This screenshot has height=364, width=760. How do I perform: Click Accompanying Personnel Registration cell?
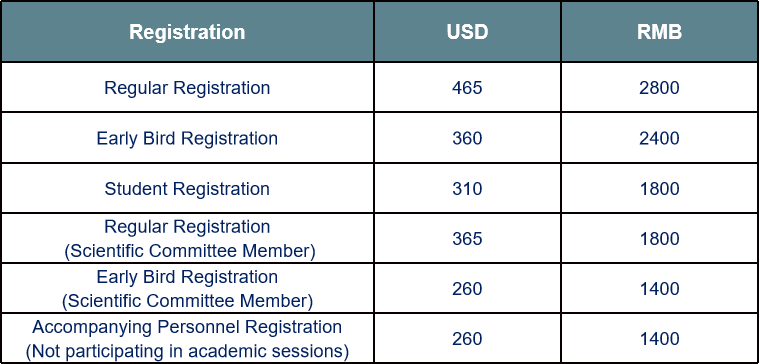(x=187, y=339)
